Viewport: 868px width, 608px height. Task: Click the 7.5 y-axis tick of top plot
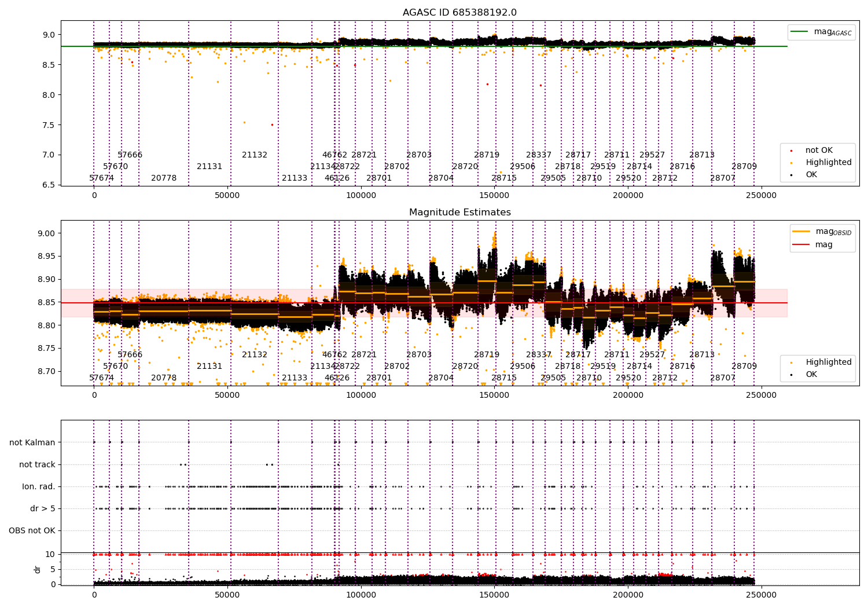(x=49, y=125)
